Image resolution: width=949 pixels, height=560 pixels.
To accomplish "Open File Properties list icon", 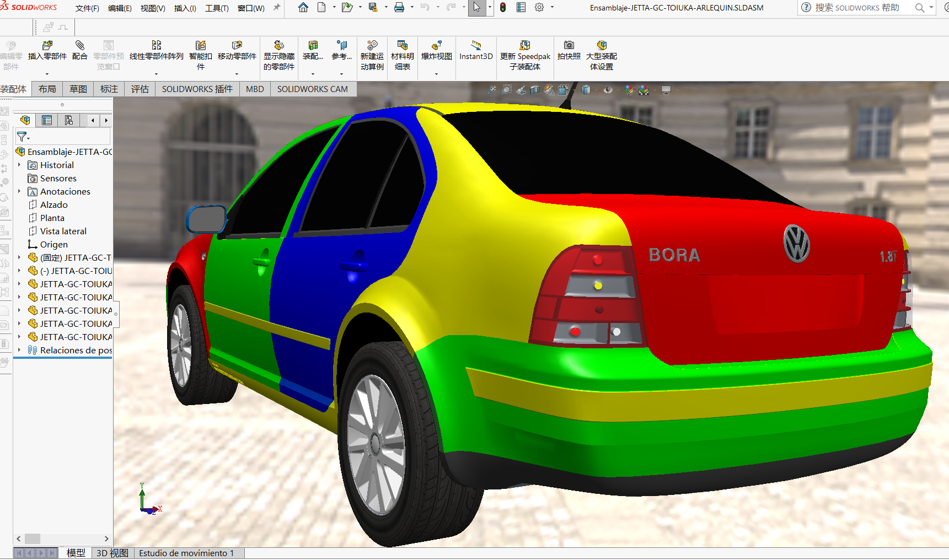I will pyautogui.click(x=521, y=8).
